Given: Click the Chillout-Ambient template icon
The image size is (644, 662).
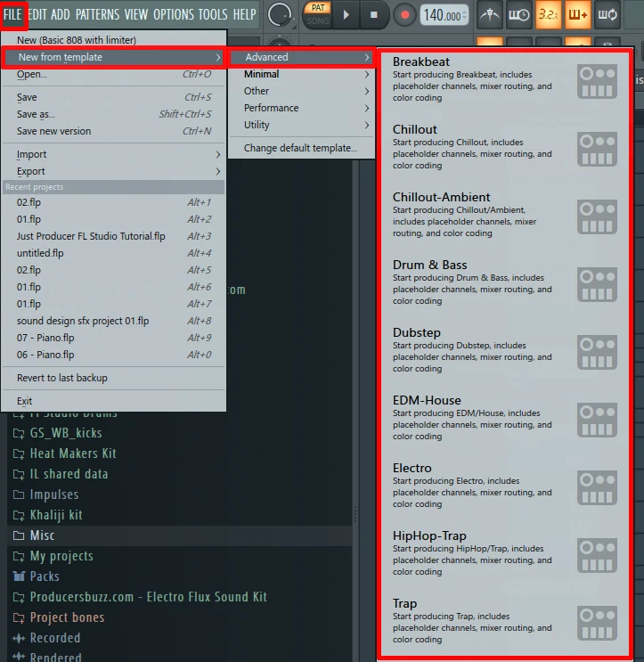Looking at the screenshot, I should click(x=597, y=217).
